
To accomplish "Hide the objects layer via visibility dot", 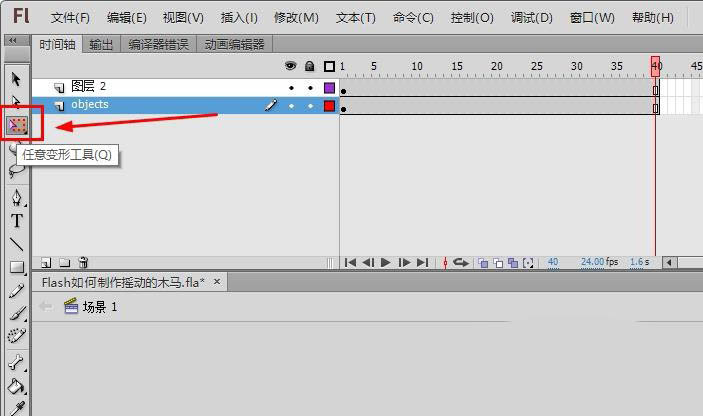I will (x=291, y=106).
